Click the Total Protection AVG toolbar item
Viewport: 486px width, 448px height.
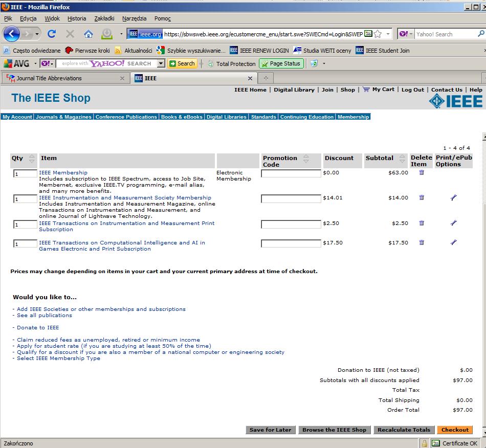[231, 63]
